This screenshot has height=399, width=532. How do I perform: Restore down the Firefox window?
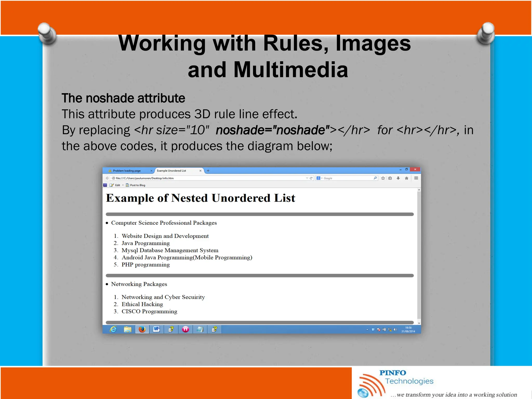(407, 169)
